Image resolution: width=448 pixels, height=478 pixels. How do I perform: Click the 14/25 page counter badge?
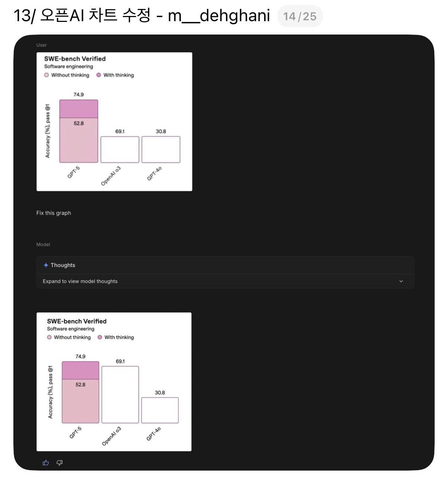click(300, 16)
